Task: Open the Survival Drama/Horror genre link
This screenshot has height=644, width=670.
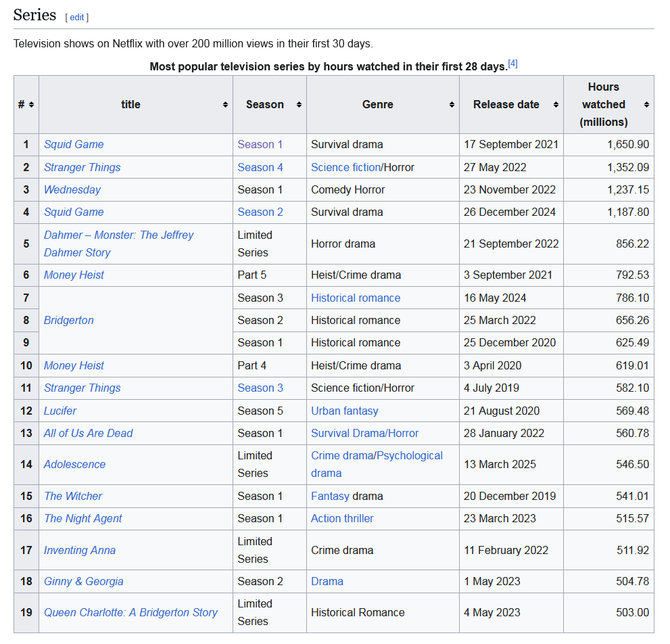Action: tap(365, 433)
